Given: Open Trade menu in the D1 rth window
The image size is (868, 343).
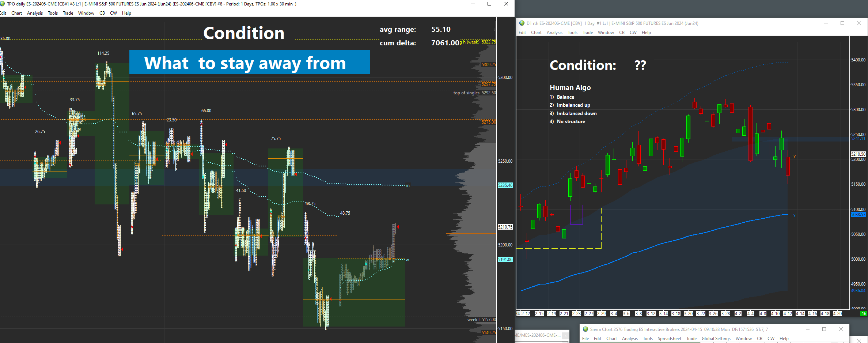Looking at the screenshot, I should [588, 33].
